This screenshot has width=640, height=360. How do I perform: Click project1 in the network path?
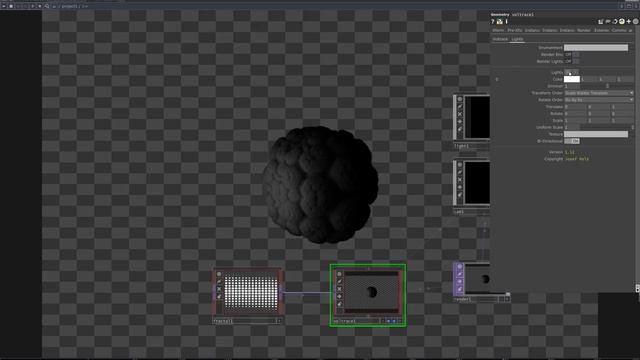tap(69, 6)
